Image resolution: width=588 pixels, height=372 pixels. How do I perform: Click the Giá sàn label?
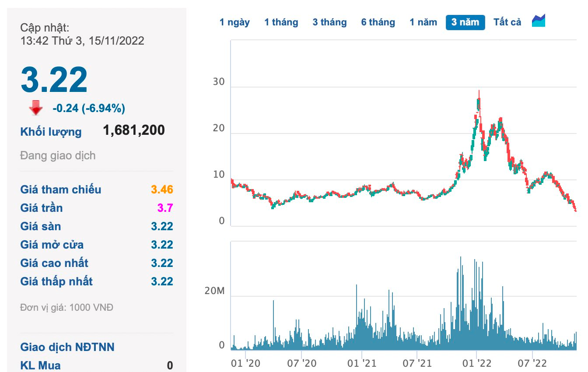(40, 226)
